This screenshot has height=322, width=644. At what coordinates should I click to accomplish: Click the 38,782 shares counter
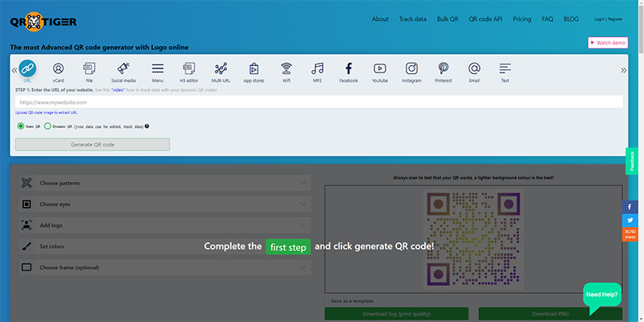(x=630, y=234)
